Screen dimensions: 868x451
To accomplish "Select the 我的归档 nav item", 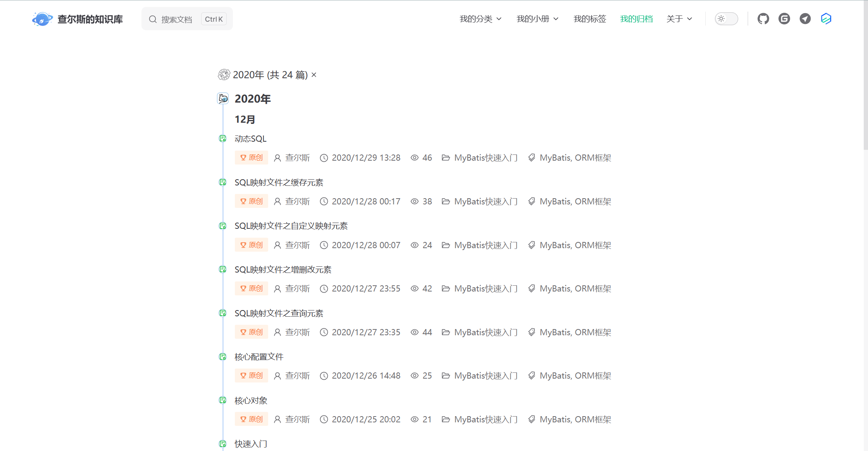I will coord(636,19).
